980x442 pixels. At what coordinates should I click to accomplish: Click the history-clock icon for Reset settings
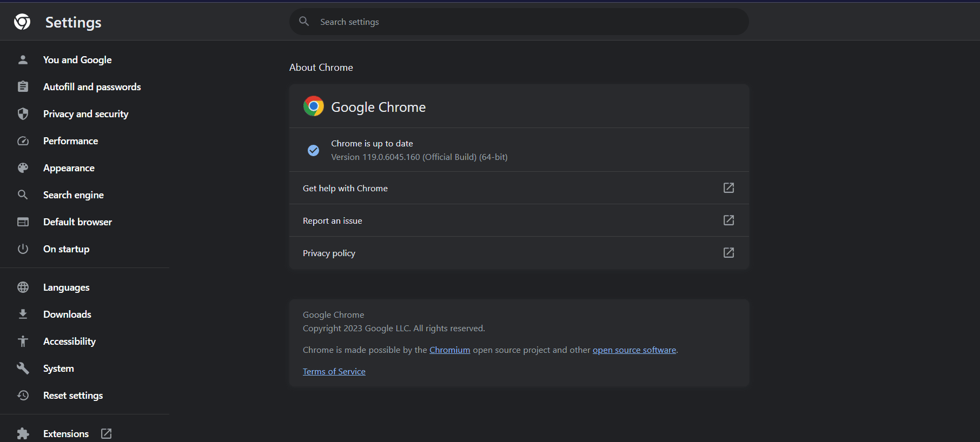[23, 395]
